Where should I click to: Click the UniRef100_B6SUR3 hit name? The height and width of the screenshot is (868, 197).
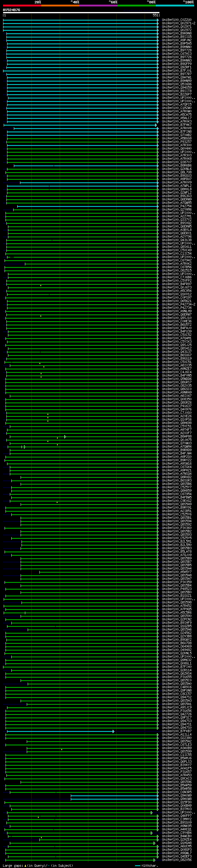[176, 481]
